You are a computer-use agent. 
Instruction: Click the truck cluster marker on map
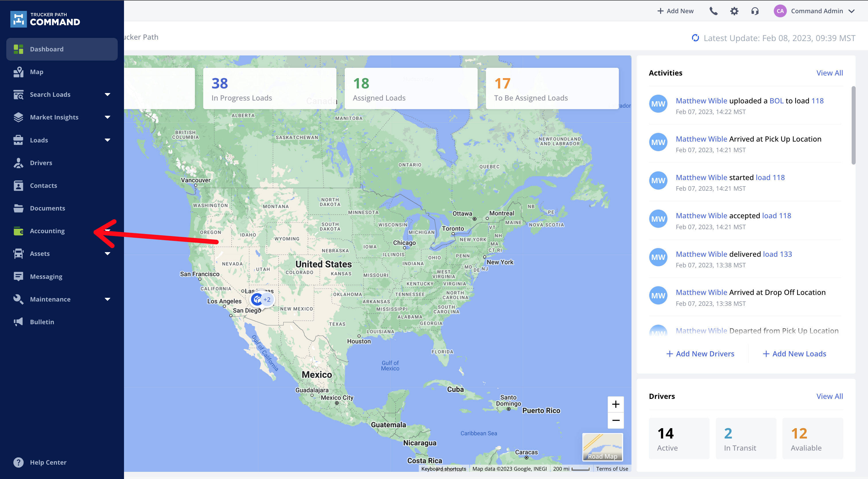tap(262, 299)
